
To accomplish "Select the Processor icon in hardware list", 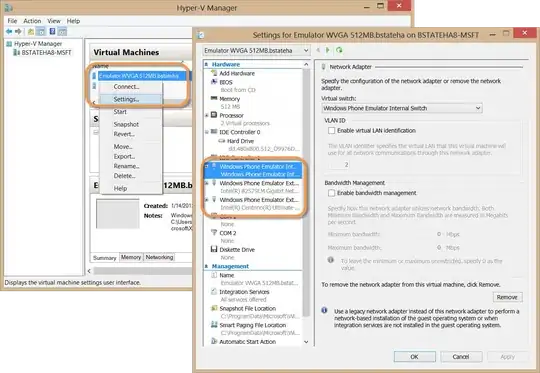I will pyautogui.click(x=214, y=115).
